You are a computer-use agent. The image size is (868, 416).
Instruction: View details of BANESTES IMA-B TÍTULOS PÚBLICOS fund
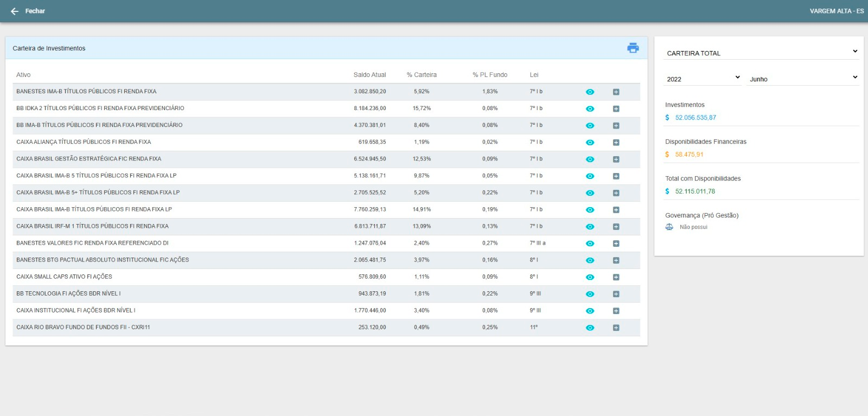[x=590, y=92]
